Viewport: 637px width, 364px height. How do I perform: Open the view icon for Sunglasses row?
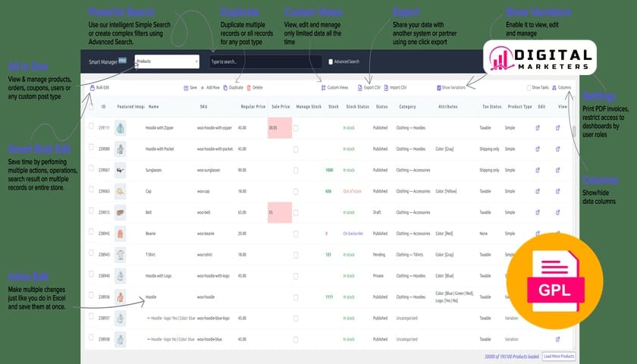coord(558,171)
